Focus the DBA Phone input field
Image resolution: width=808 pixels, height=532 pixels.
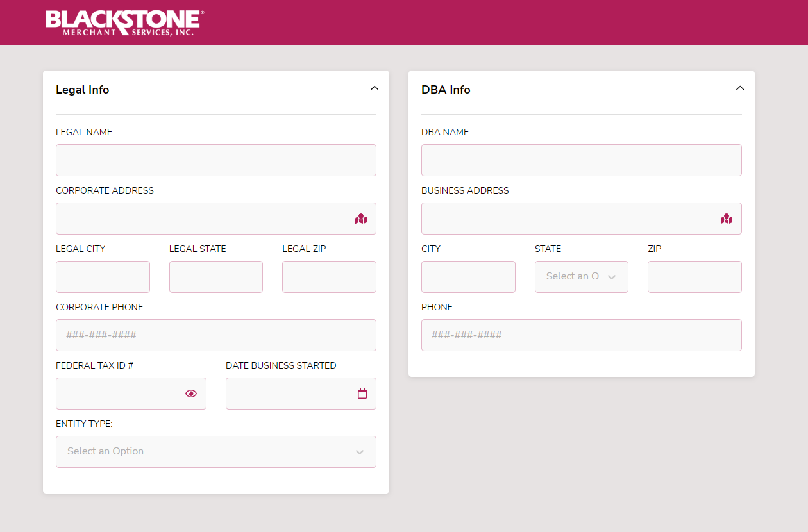pos(581,335)
